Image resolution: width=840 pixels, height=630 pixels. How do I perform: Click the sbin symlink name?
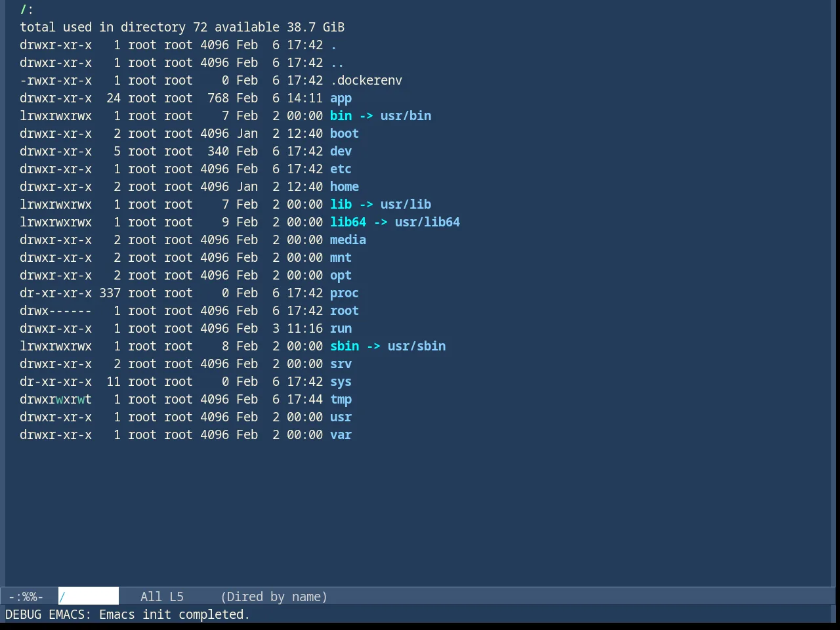(345, 346)
